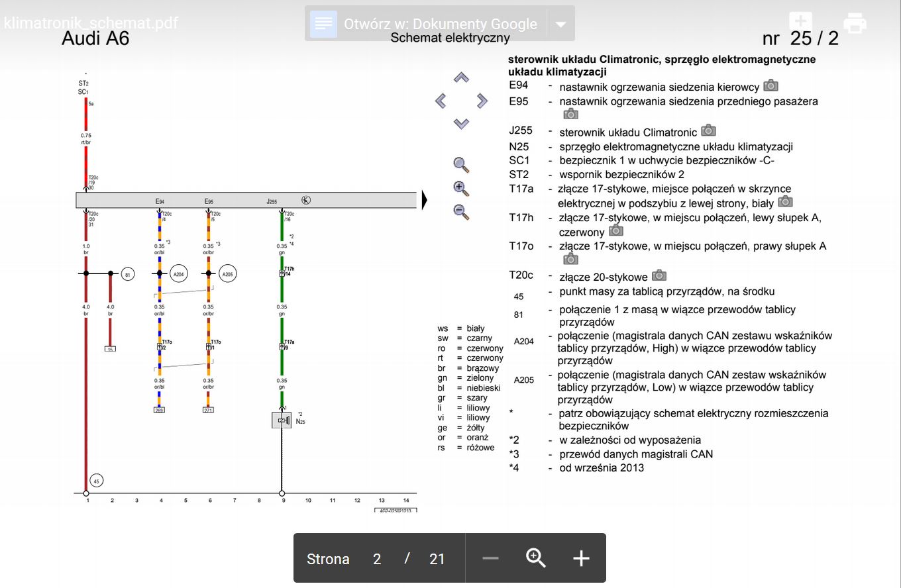Open camera photo for T17a connector

(x=785, y=201)
